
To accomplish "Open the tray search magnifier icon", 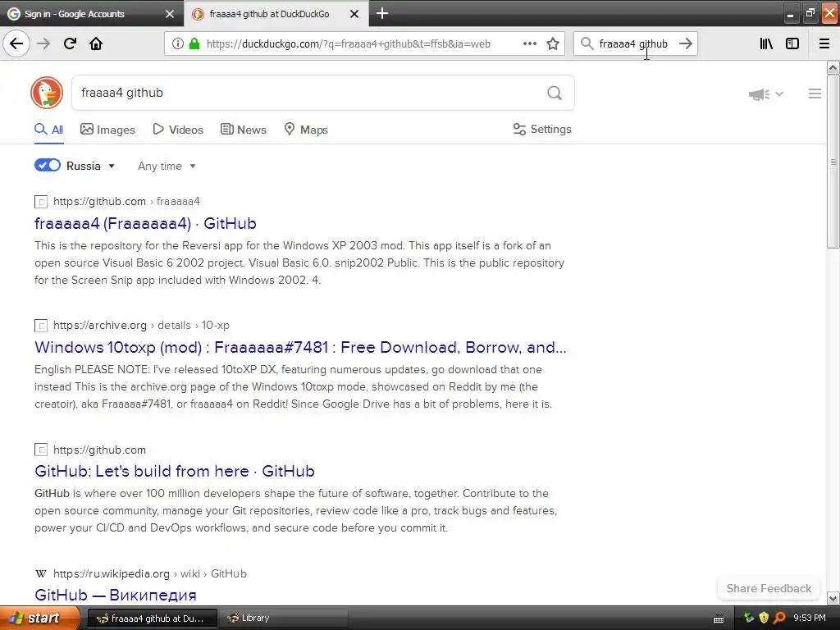I will pos(779,619).
